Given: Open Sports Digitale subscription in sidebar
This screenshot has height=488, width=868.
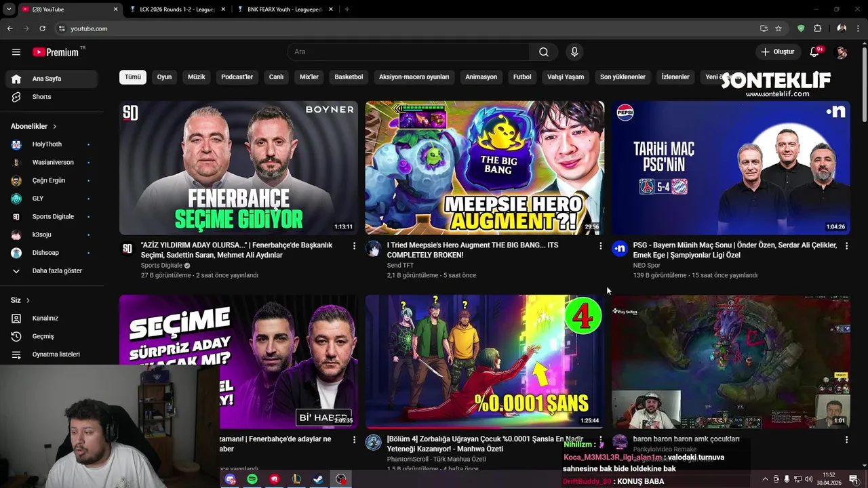Looking at the screenshot, I should click(x=52, y=217).
